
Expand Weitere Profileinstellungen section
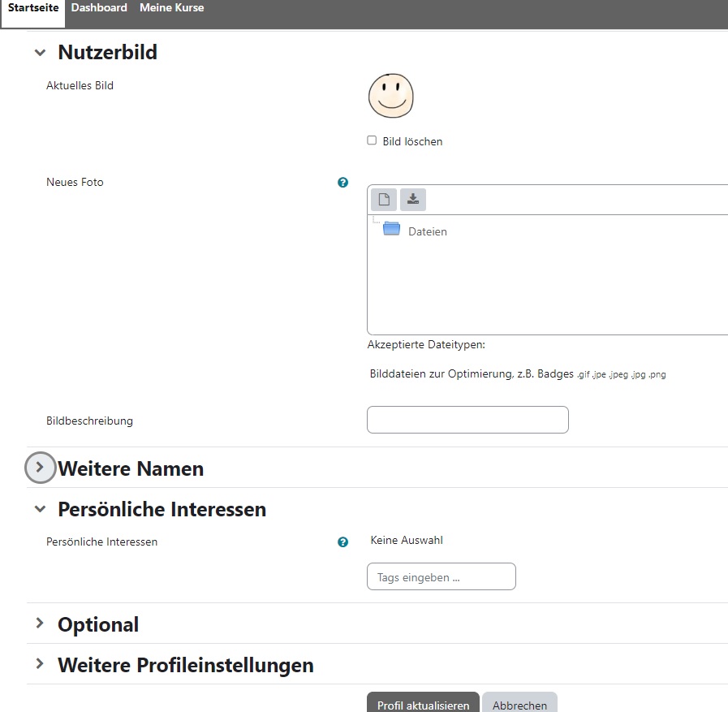40,665
